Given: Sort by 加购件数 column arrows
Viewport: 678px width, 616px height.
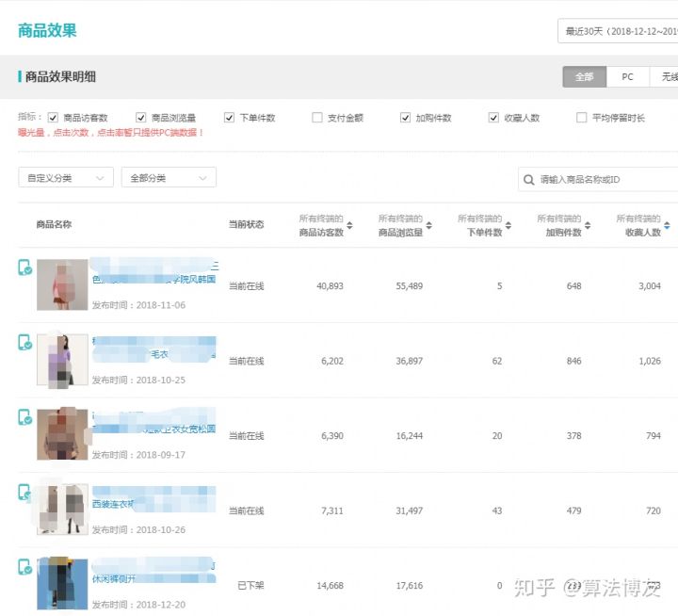Looking at the screenshot, I should tap(588, 226).
